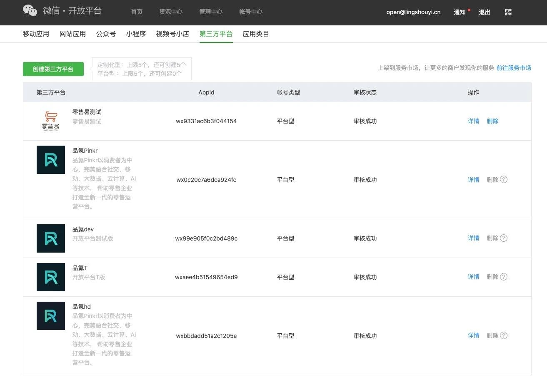Open the 前往服务市场 link
This screenshot has width=547, height=392.
[514, 68]
